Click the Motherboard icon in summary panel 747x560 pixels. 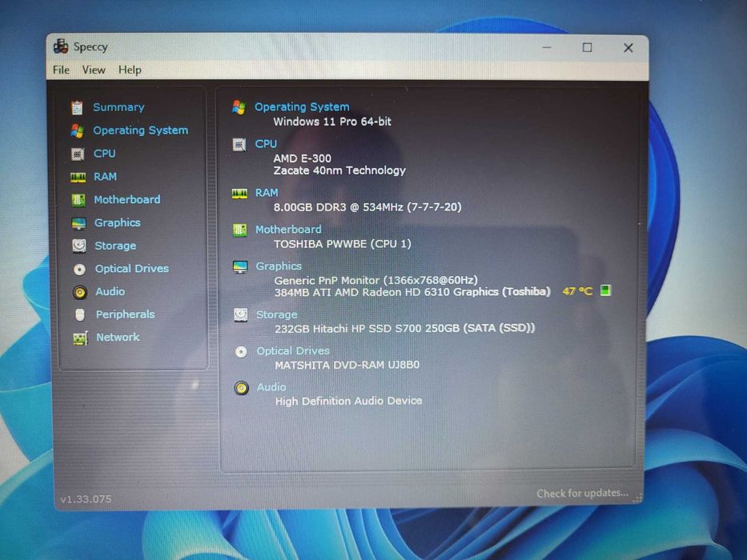(x=239, y=230)
